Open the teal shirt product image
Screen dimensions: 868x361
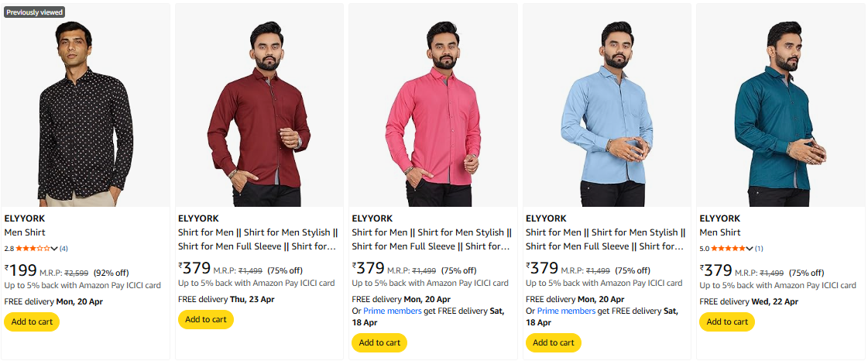pos(781,112)
